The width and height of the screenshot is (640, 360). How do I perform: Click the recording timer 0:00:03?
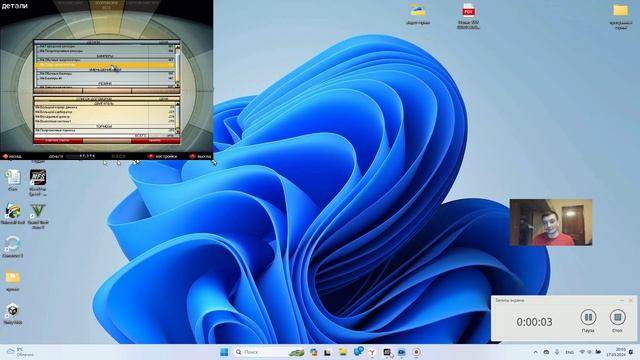pos(534,322)
